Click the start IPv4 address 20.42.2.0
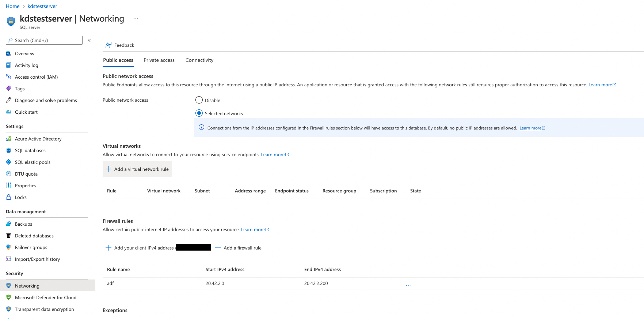This screenshot has width=644, height=319. (215, 284)
